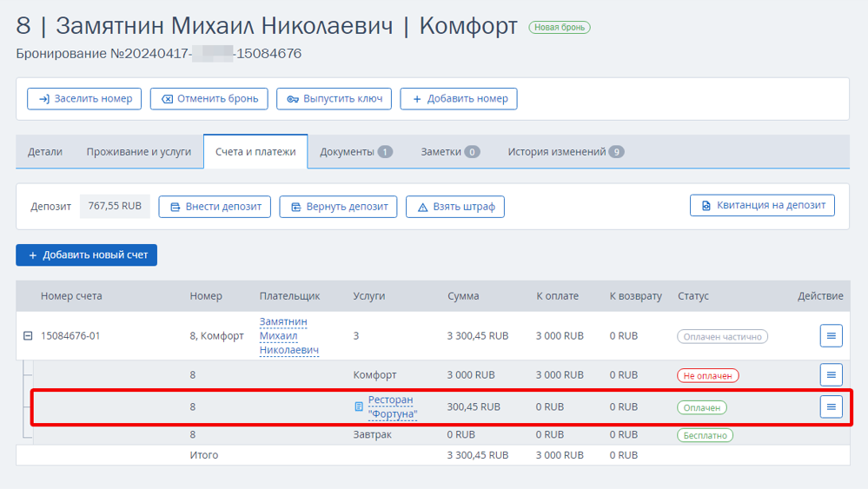This screenshot has width=868, height=489.
Task: Click Взять штраф warning button
Action: [455, 207]
